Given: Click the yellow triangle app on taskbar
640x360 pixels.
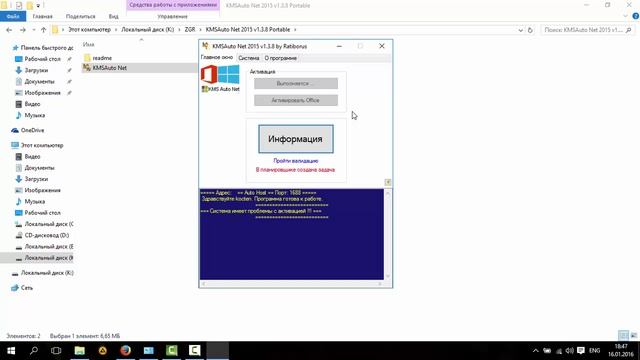Looking at the screenshot, I should (102, 351).
